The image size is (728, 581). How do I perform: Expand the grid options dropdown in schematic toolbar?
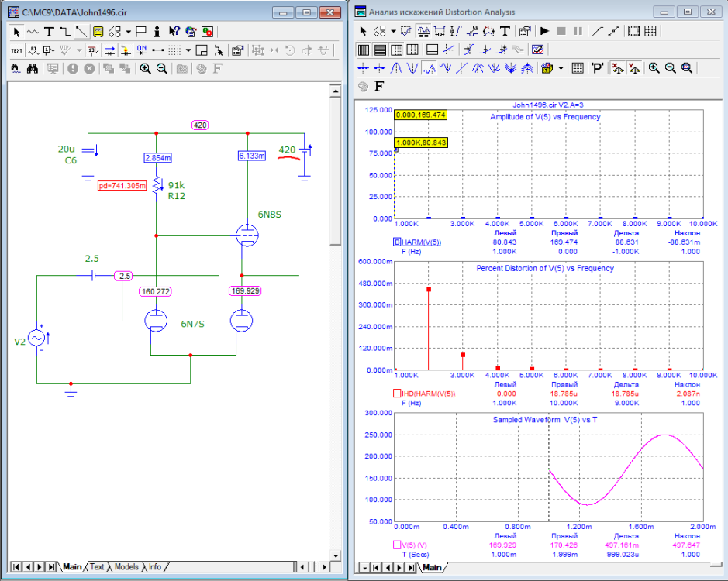click(x=188, y=50)
